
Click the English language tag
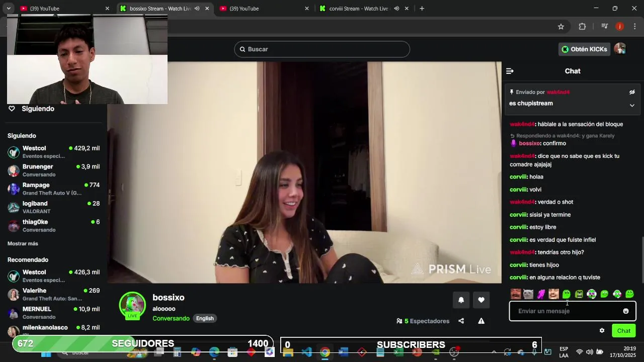click(x=205, y=319)
